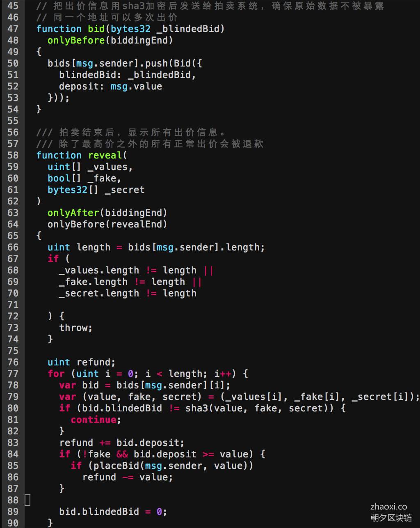
Task: Click 'bids[msg.sender].push(Bid({' on line 50
Action: [125, 63]
